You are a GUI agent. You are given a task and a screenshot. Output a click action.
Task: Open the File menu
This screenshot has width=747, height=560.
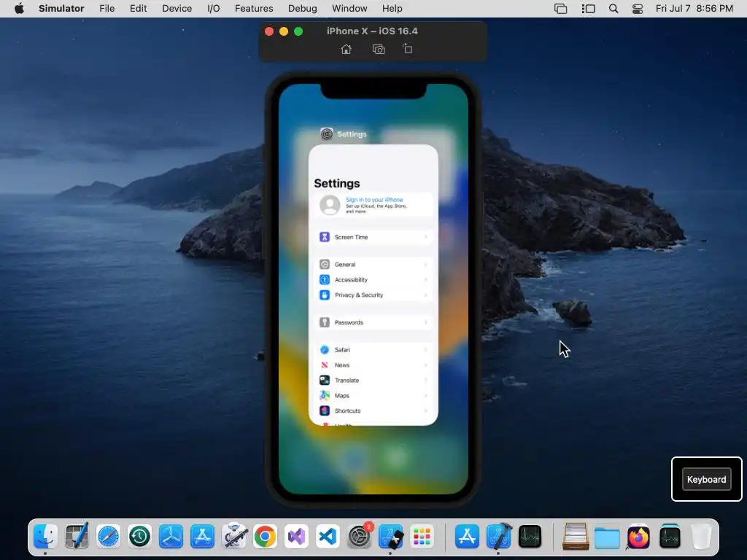[x=107, y=9]
